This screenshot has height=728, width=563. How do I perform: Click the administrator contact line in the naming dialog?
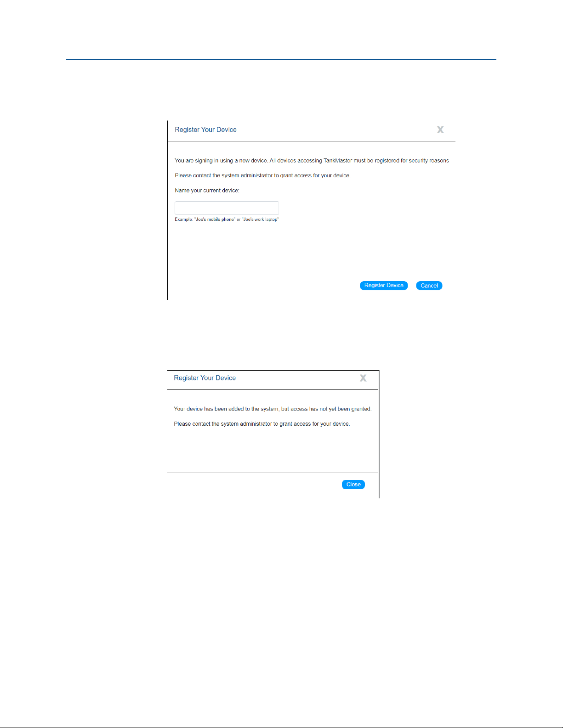coord(262,175)
